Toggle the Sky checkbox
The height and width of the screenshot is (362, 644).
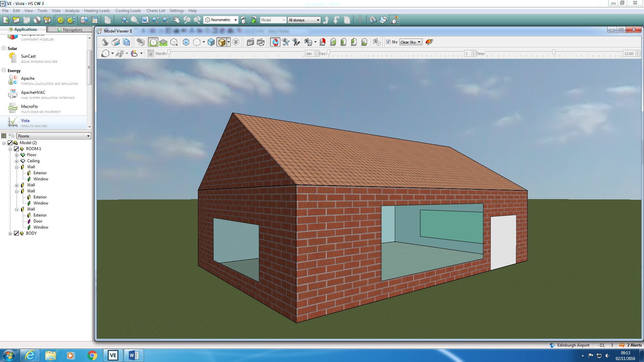click(388, 42)
